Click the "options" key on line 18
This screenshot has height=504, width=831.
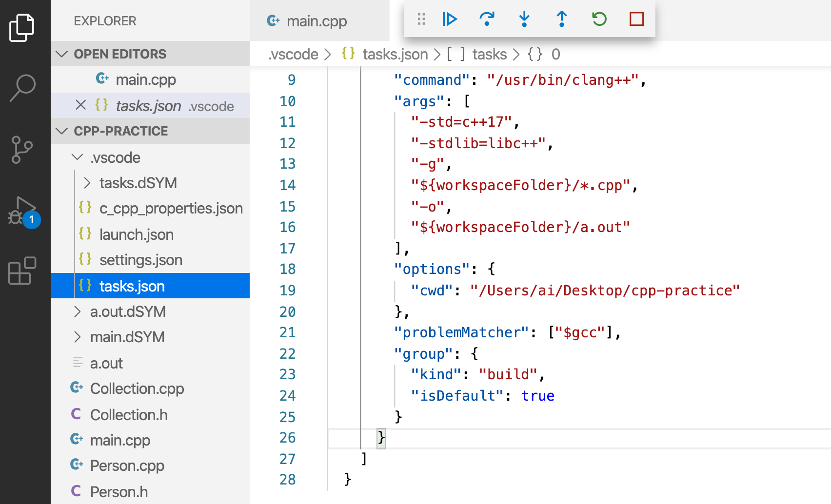(x=432, y=269)
